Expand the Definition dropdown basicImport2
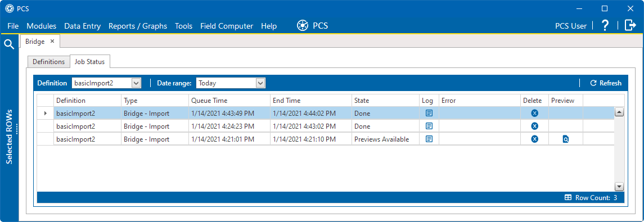 136,83
